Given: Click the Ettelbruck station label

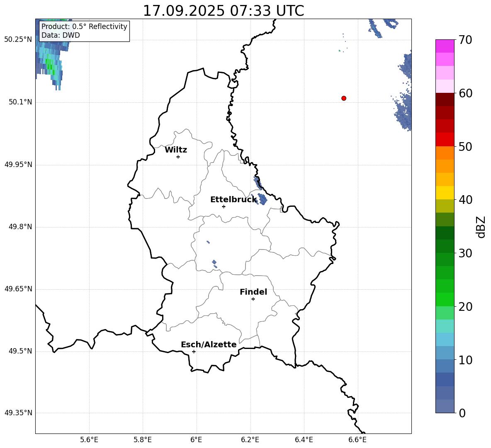Looking at the screenshot, I should point(233,200).
